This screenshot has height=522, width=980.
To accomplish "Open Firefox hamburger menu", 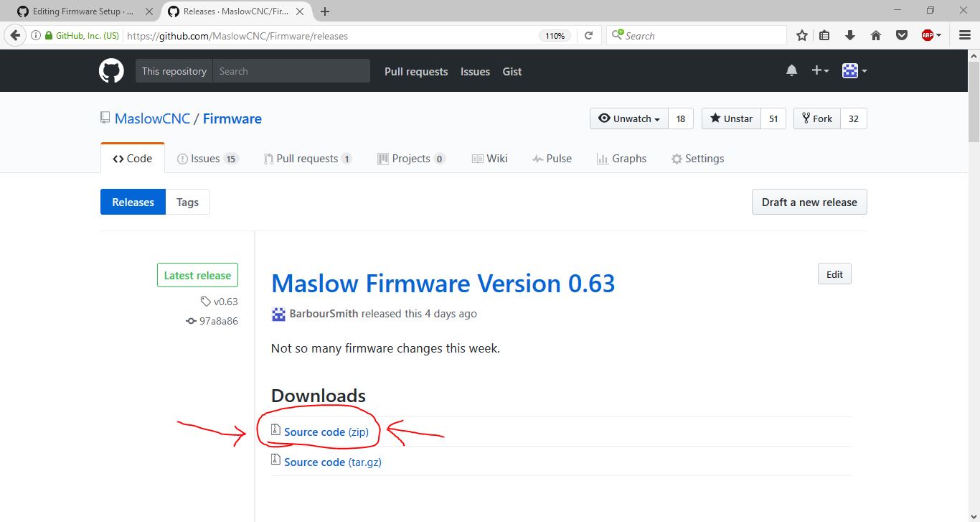I will pyautogui.click(x=965, y=35).
